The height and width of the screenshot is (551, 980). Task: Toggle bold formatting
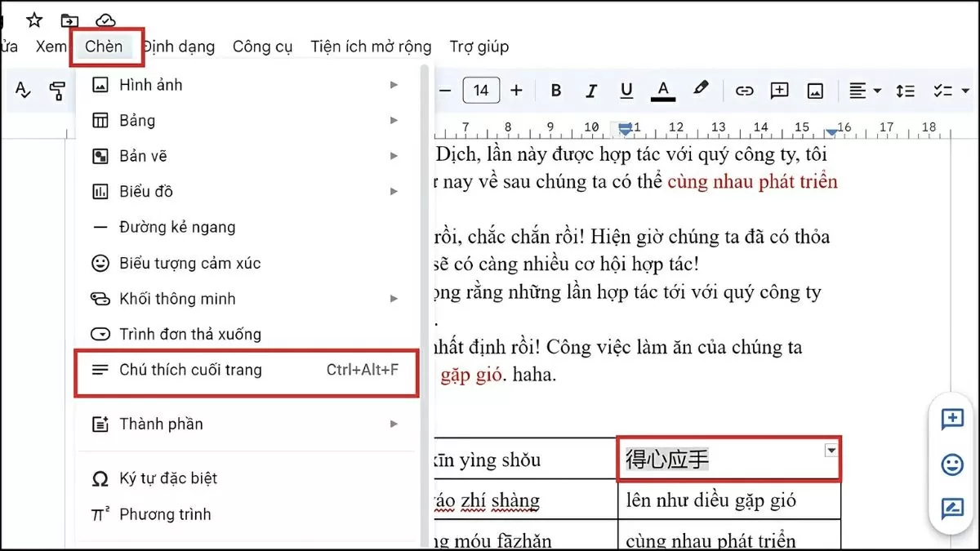coord(555,90)
